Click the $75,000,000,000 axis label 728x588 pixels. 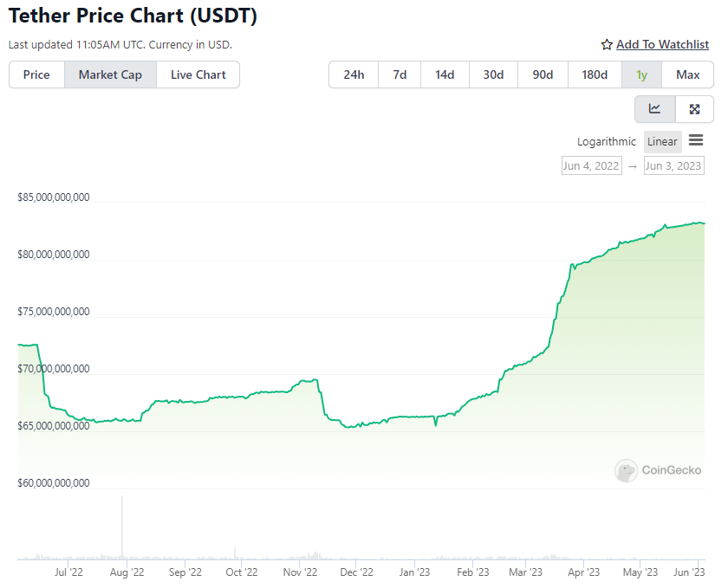click(54, 312)
